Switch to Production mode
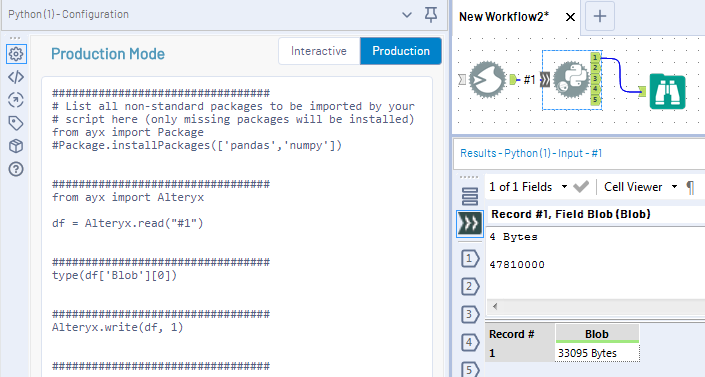Viewport: 705px width, 377px height. point(401,51)
